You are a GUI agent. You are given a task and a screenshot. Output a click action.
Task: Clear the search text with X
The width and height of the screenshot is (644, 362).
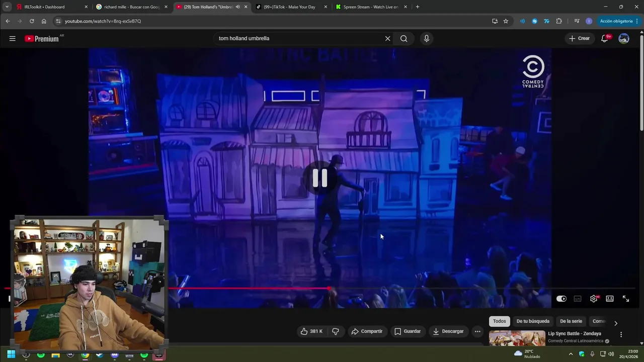pos(387,39)
